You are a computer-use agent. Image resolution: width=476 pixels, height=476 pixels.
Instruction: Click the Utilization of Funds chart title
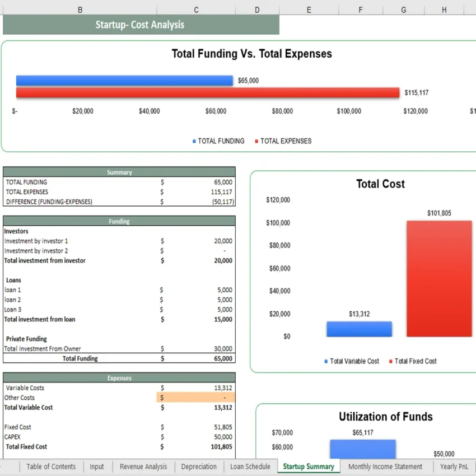click(386, 417)
